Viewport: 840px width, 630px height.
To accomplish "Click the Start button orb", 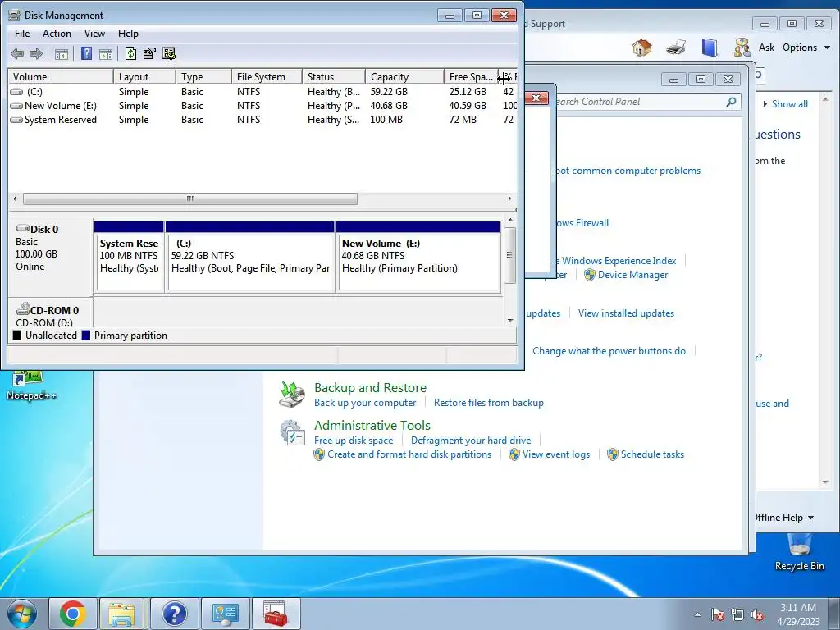I will pyautogui.click(x=22, y=614).
